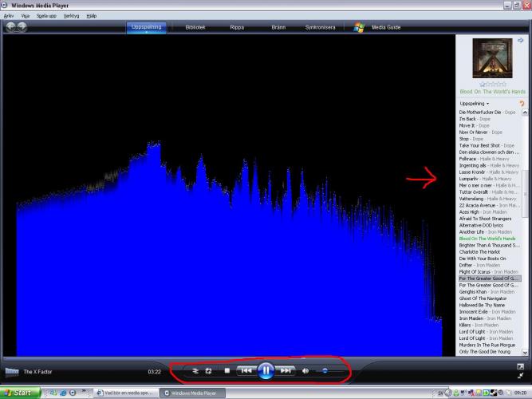
Task: Stop the current song
Action: click(227, 371)
